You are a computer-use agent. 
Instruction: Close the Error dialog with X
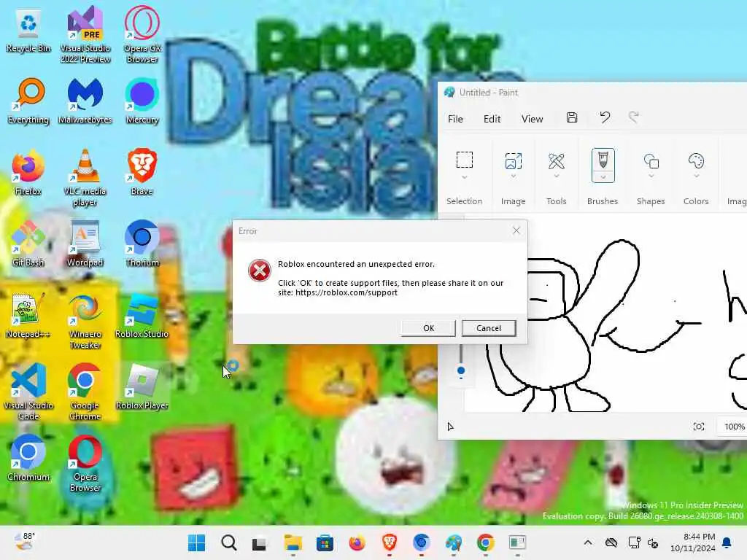516,230
